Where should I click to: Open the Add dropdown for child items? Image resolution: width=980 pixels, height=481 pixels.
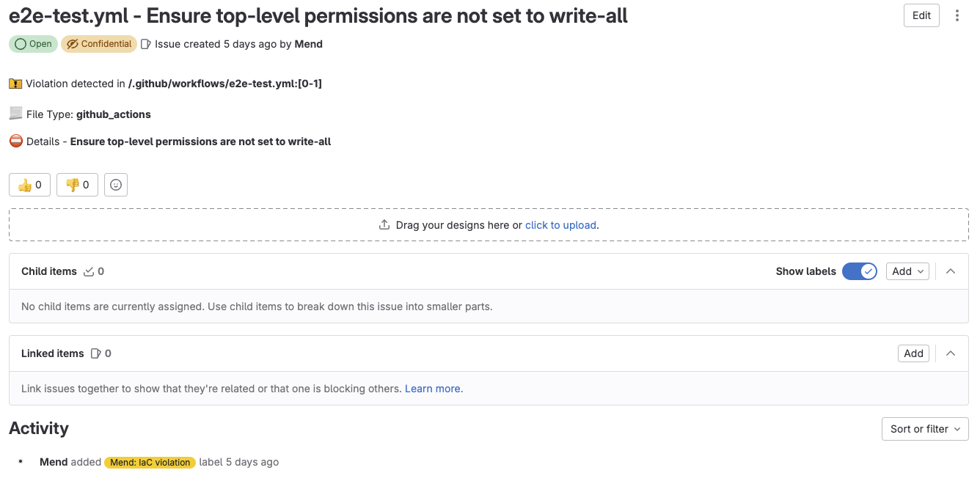[907, 271]
